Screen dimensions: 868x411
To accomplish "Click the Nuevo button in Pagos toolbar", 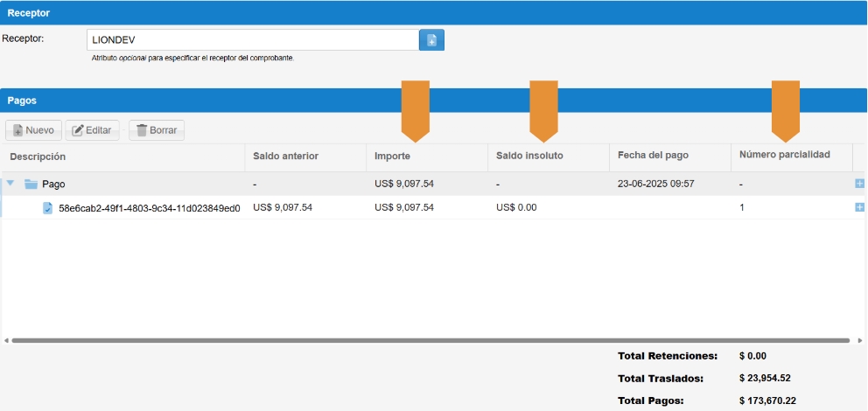I will point(32,130).
